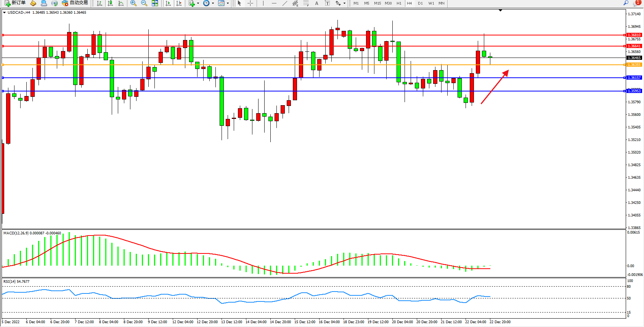The height and width of the screenshot is (327, 644).
Task: Switch to the D1 timeframe
Action: tap(420, 3)
